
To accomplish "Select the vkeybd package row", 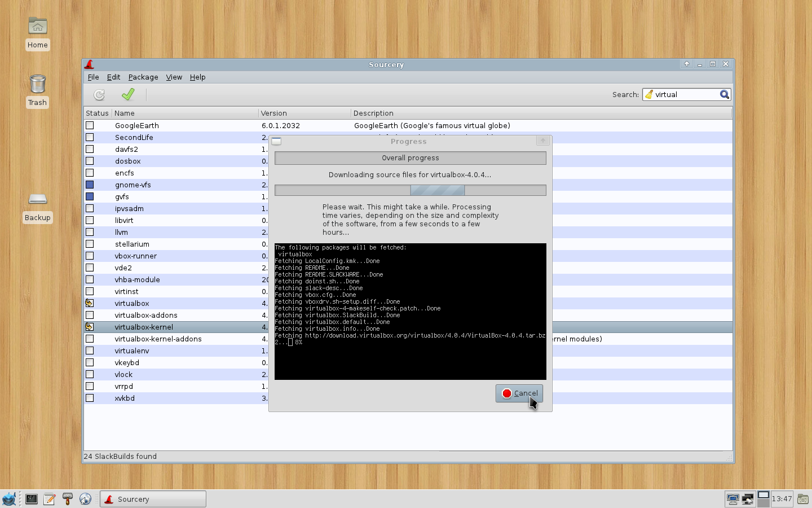I will coord(408,362).
